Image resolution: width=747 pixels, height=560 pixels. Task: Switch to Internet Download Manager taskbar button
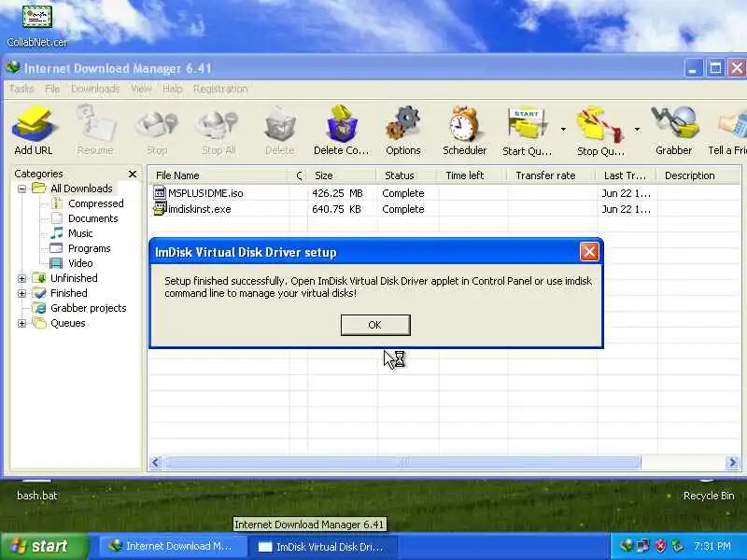tap(173, 547)
